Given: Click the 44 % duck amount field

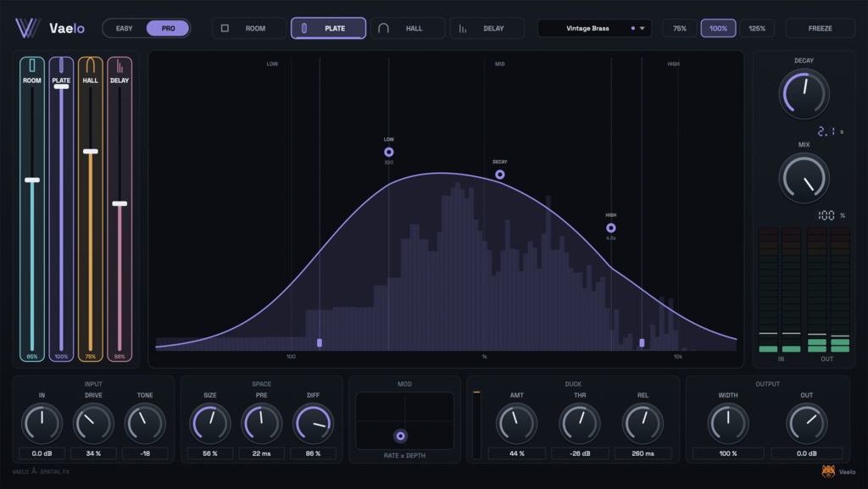Looking at the screenshot, I should (x=516, y=453).
